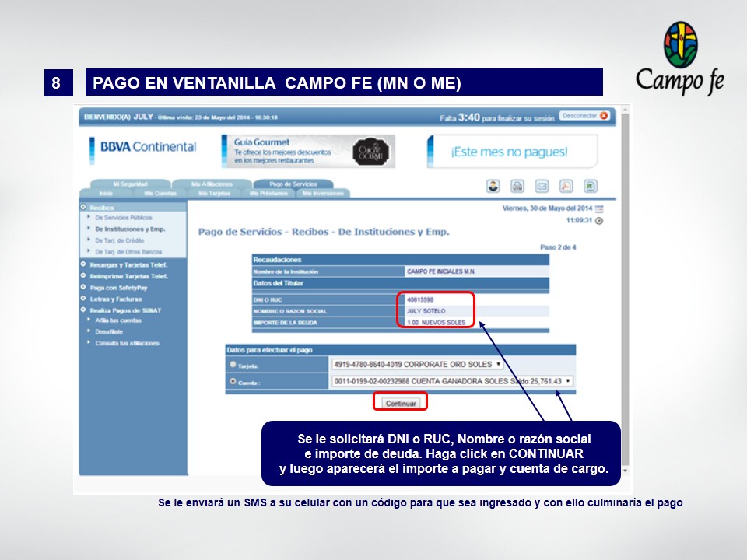
Task: Open the Mis Cuentas tab
Action: pos(160,194)
